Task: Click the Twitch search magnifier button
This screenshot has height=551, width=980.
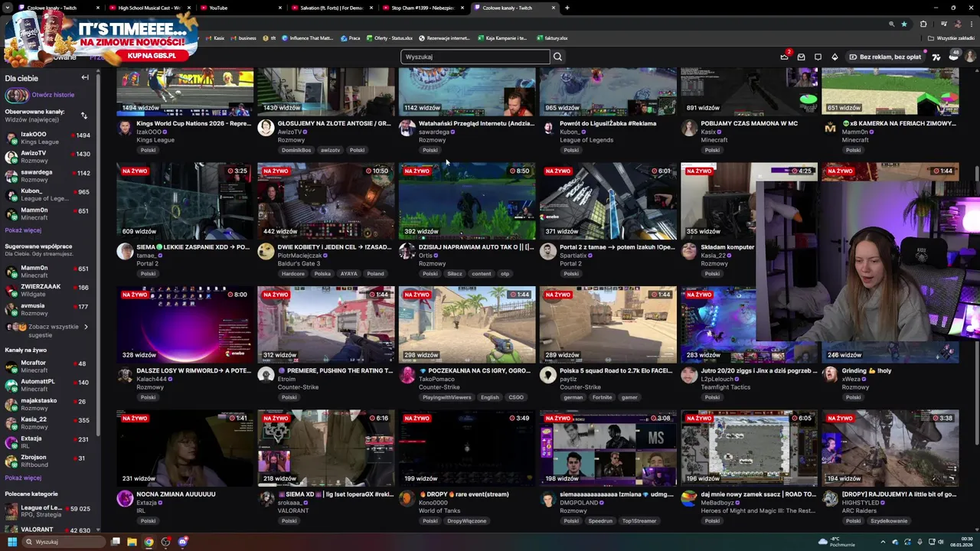Action: (557, 57)
